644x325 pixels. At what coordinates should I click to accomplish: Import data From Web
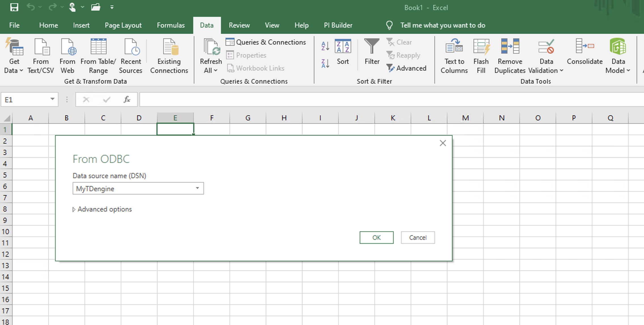67,56
